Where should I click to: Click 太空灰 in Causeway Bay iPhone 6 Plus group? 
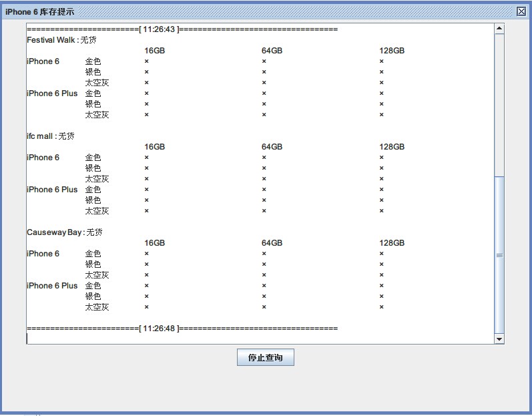click(x=97, y=307)
